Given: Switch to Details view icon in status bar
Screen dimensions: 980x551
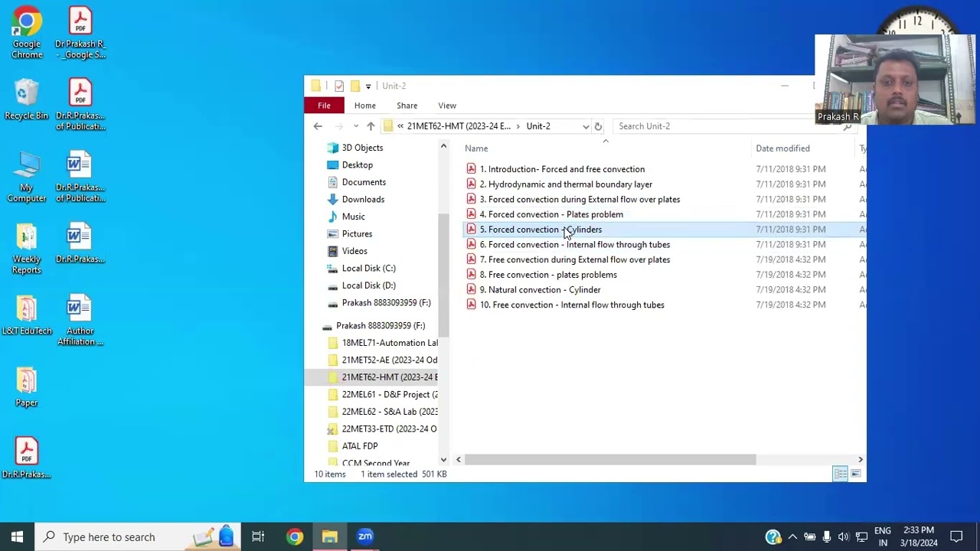Looking at the screenshot, I should pyautogui.click(x=840, y=474).
